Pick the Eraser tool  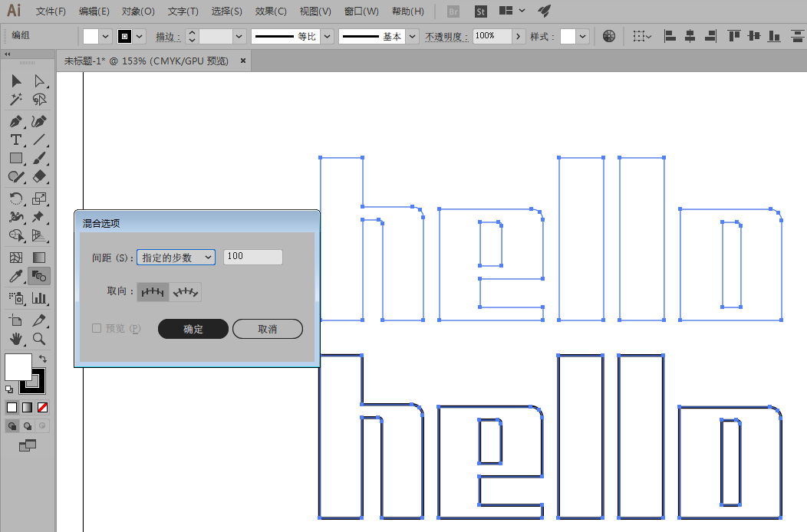(39, 176)
